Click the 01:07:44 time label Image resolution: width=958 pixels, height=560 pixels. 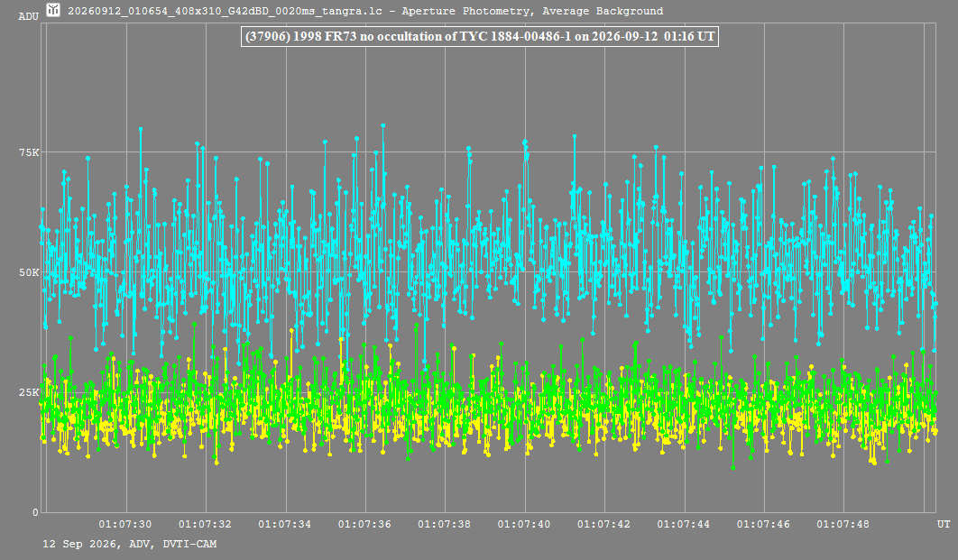coord(684,524)
